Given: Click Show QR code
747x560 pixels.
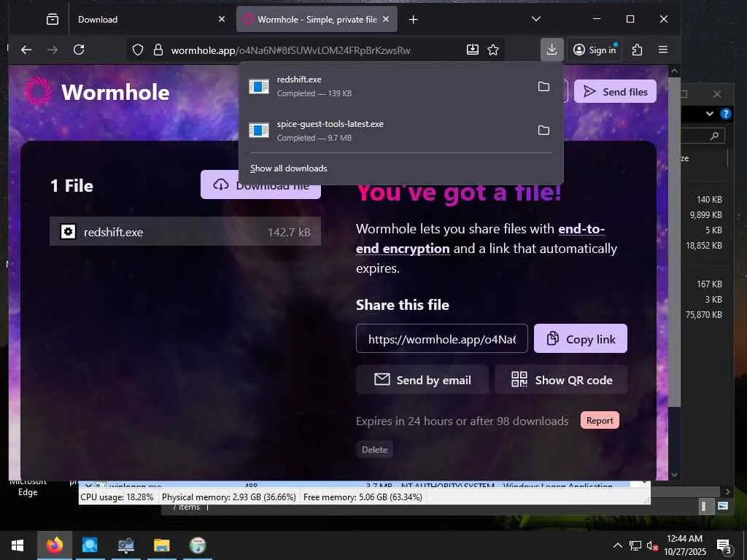Looking at the screenshot, I should [561, 379].
